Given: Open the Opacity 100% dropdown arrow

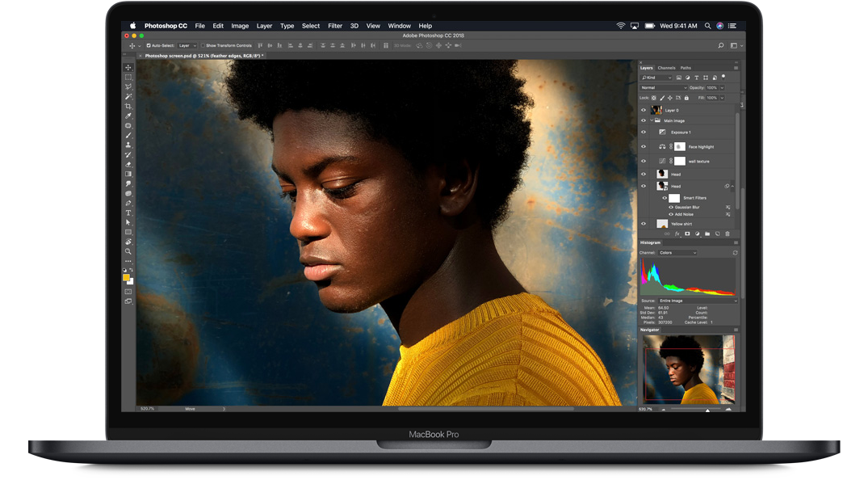Looking at the screenshot, I should click(x=722, y=87).
